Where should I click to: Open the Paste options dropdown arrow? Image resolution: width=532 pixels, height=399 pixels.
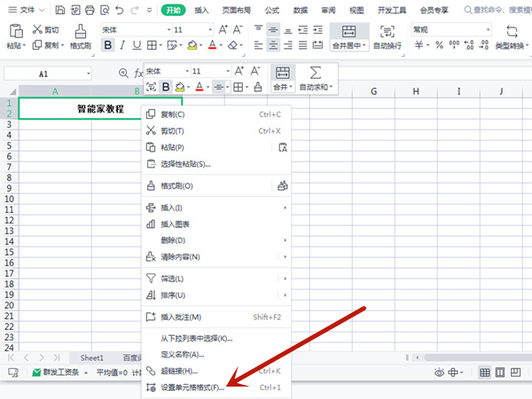pos(24,45)
